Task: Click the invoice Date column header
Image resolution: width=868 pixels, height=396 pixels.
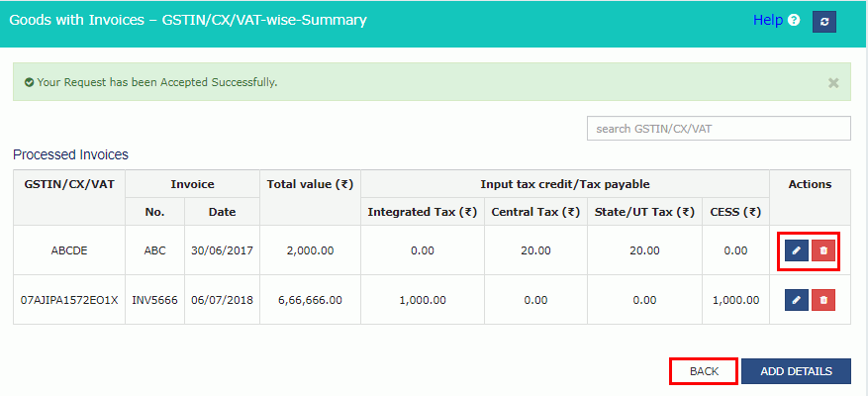Action: pyautogui.click(x=222, y=212)
